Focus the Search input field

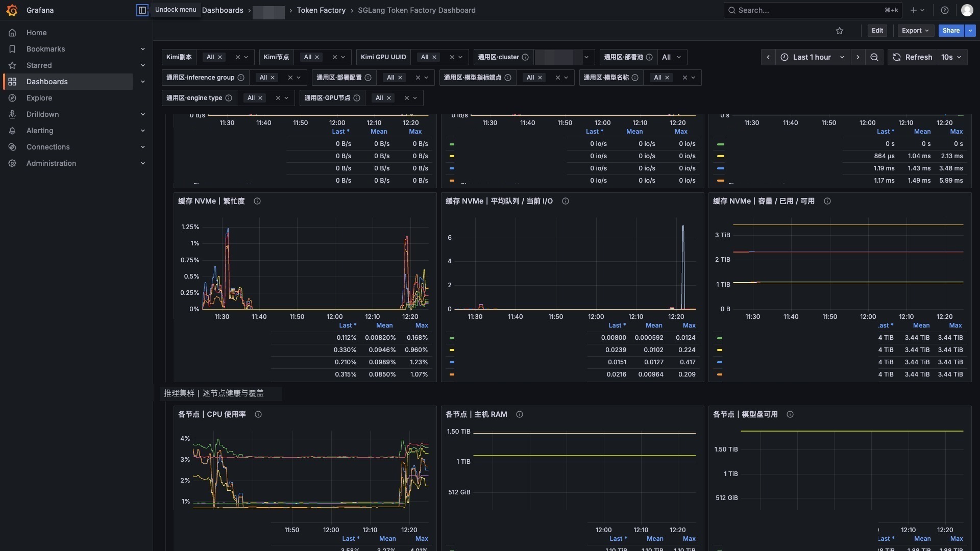[x=813, y=10]
